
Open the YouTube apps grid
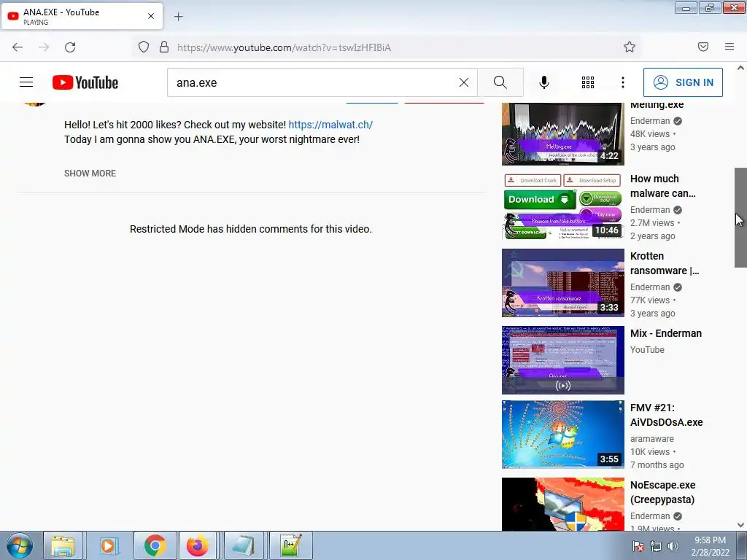(x=588, y=82)
